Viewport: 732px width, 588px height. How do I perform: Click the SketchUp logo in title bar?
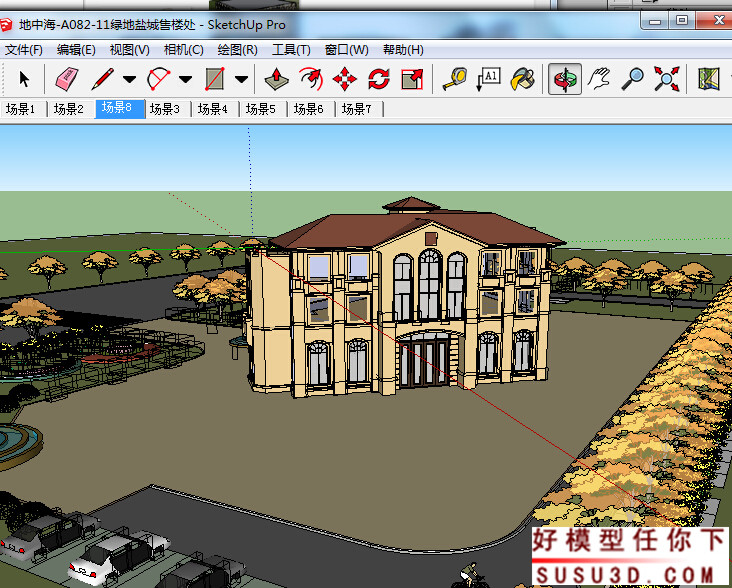pyautogui.click(x=6, y=25)
